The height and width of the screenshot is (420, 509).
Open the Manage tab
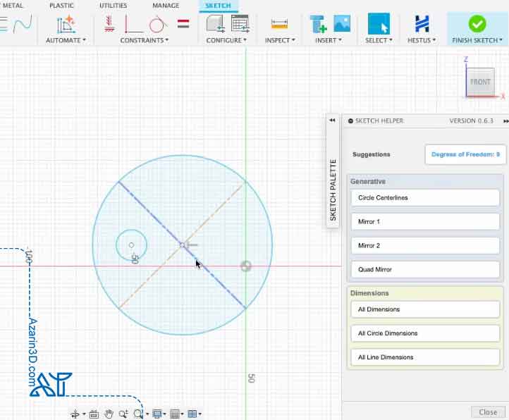click(x=166, y=6)
